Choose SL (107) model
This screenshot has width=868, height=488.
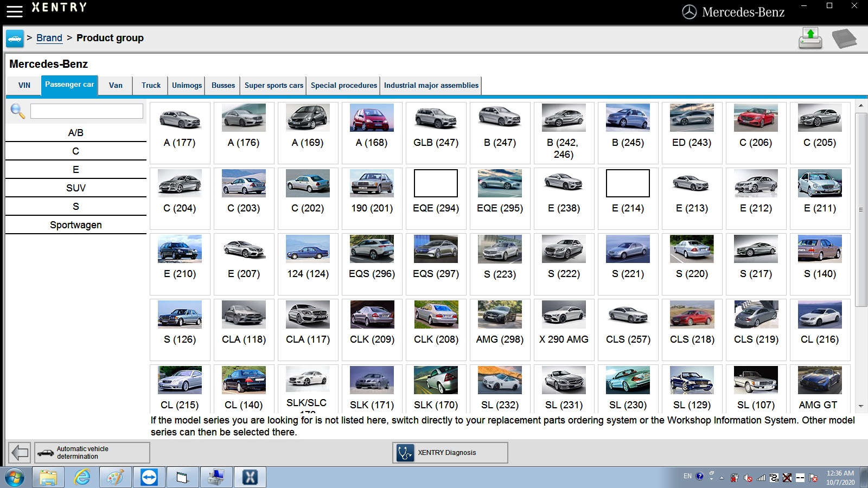click(756, 389)
